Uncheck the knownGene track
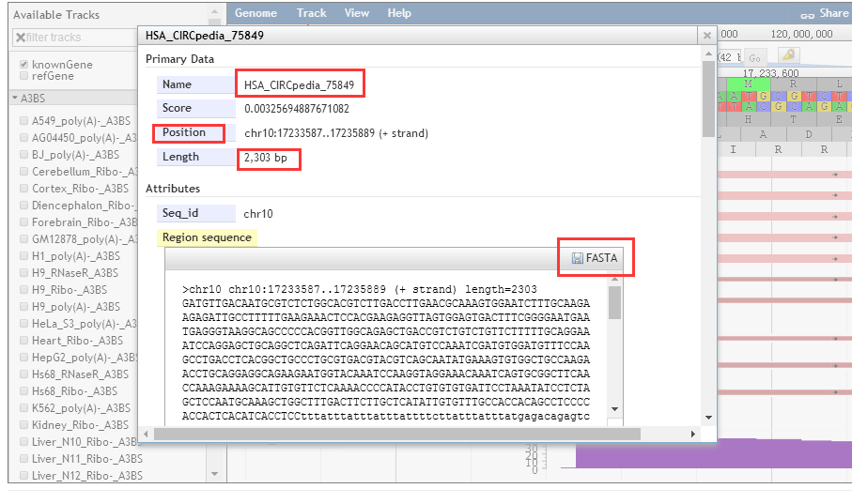This screenshot has width=852, height=504. (23, 65)
